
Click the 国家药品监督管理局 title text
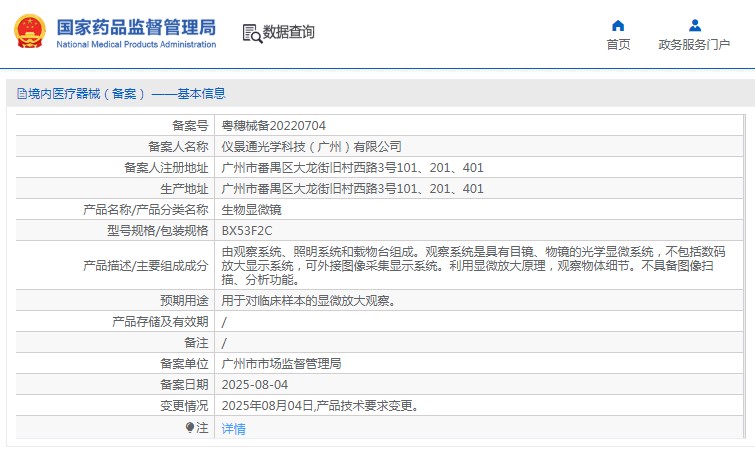click(x=136, y=25)
